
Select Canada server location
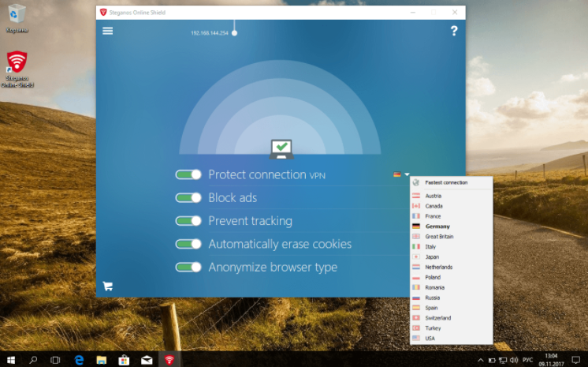click(x=452, y=206)
